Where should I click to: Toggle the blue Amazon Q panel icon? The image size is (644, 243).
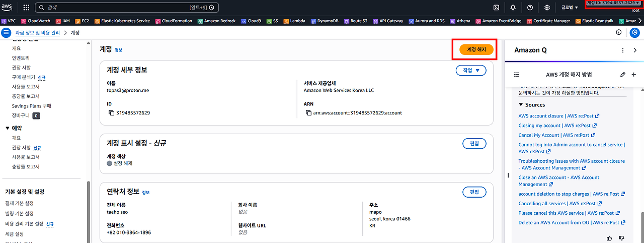(x=635, y=33)
